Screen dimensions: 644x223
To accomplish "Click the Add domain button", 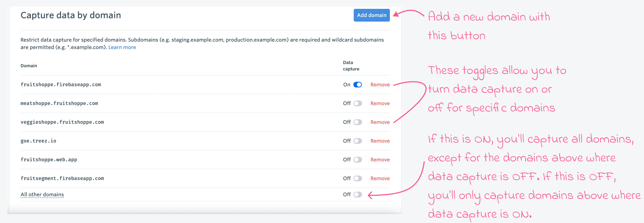I will [x=371, y=15].
